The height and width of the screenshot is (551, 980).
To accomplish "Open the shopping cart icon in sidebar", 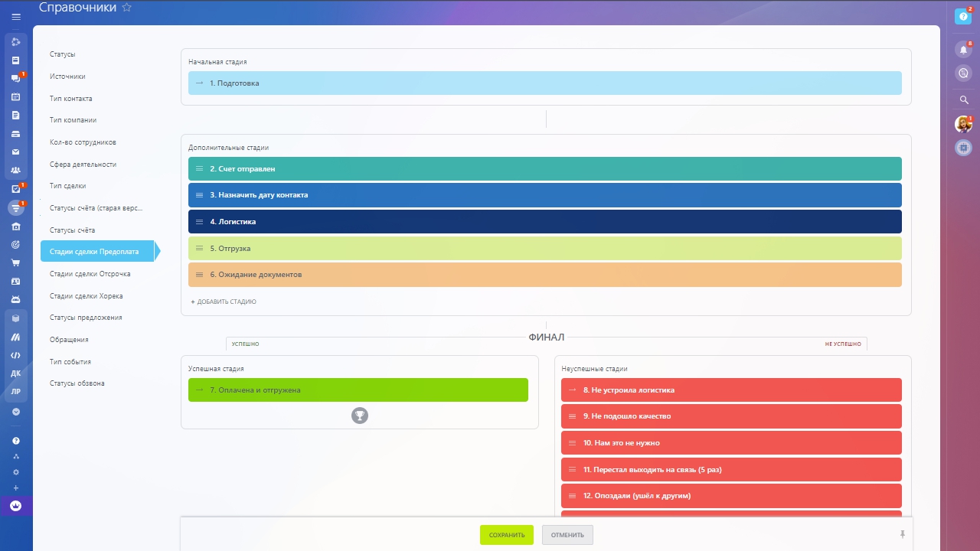I will (16, 262).
